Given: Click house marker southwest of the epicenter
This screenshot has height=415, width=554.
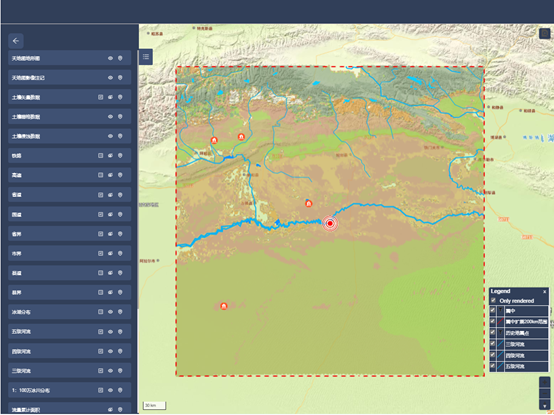Looking at the screenshot, I should pos(224,306).
